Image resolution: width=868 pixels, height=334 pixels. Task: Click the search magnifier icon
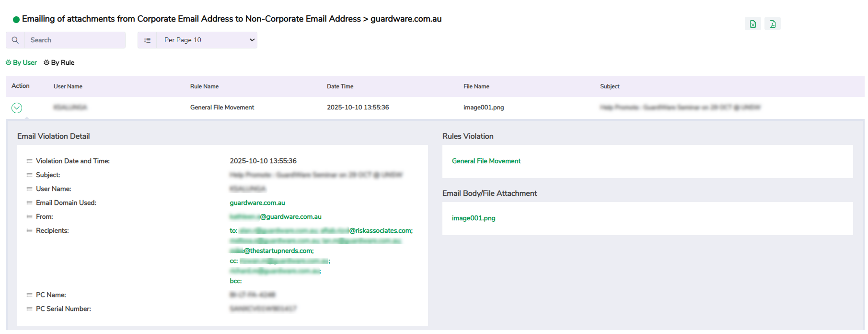(15, 40)
